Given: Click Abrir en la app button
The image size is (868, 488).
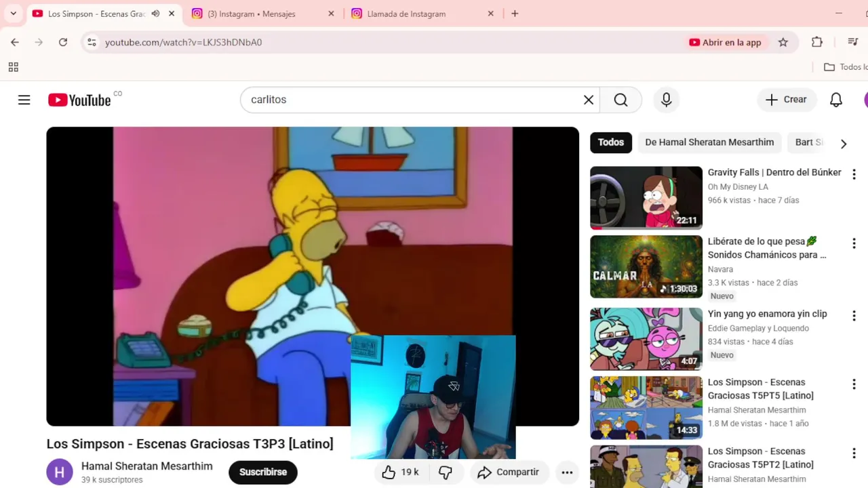Looking at the screenshot, I should click(725, 42).
